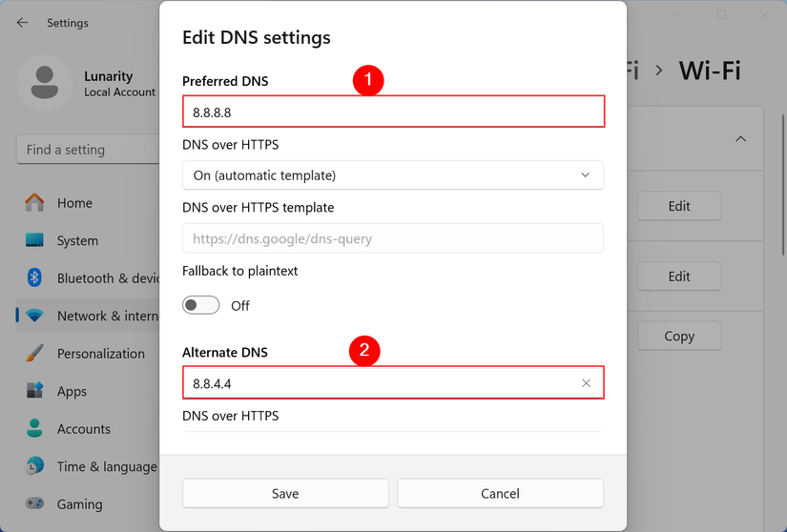Open the DNS over HTTPS dropdown
This screenshot has height=532, width=787.
tap(392, 175)
